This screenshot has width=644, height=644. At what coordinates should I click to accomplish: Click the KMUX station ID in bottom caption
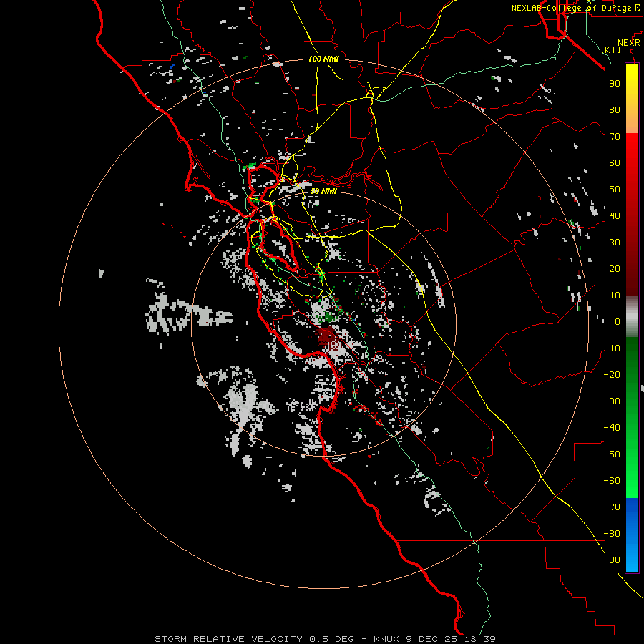pyautogui.click(x=386, y=639)
